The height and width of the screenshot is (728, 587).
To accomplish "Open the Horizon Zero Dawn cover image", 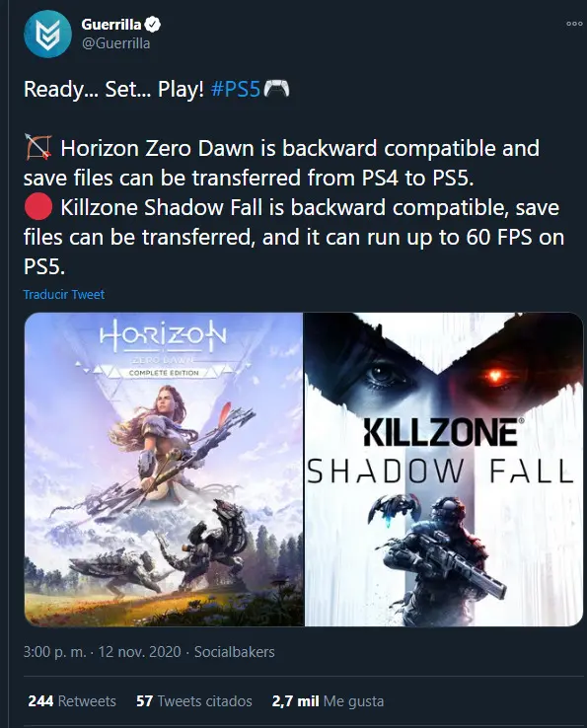I will coord(164,469).
